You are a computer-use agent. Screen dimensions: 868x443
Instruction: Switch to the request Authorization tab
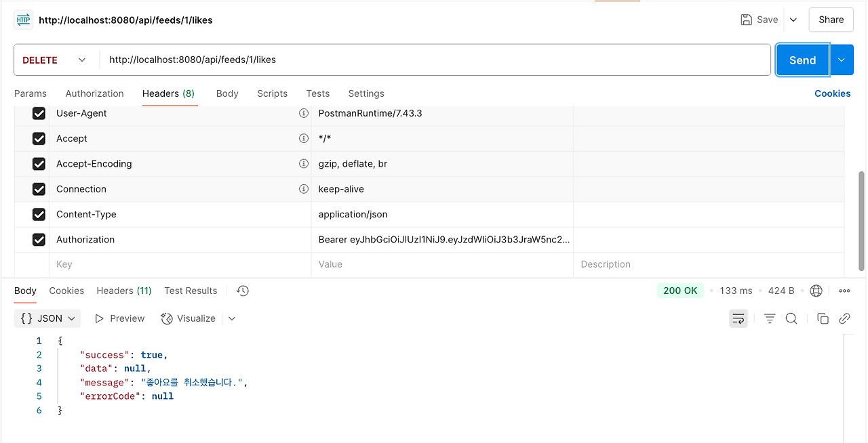click(94, 93)
